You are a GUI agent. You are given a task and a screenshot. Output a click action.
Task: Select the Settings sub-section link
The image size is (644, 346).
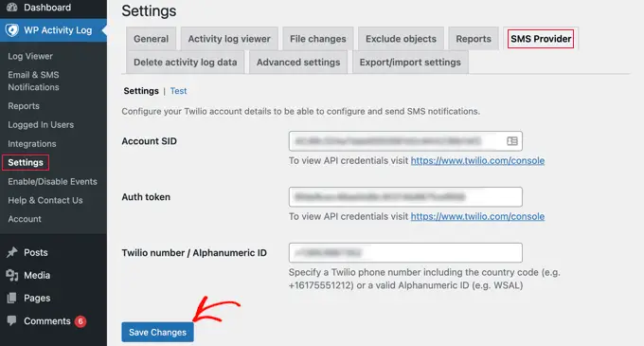coord(141,91)
